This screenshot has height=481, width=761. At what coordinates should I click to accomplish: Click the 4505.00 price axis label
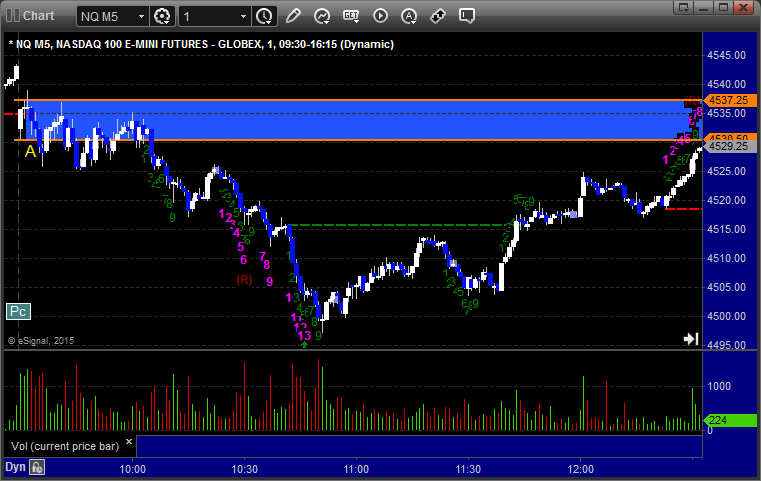click(x=726, y=287)
